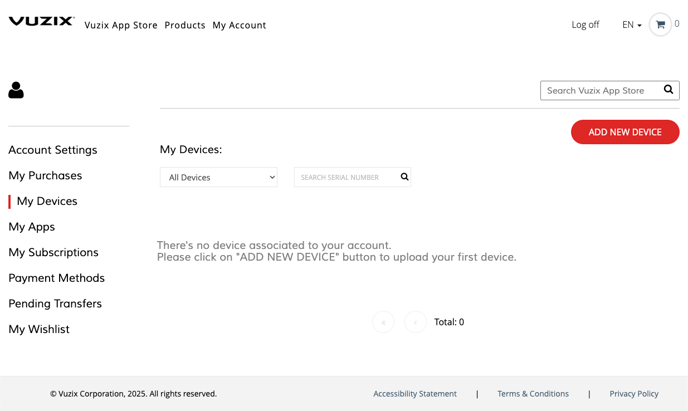Open Vuzix App Store menu item

[121, 25]
